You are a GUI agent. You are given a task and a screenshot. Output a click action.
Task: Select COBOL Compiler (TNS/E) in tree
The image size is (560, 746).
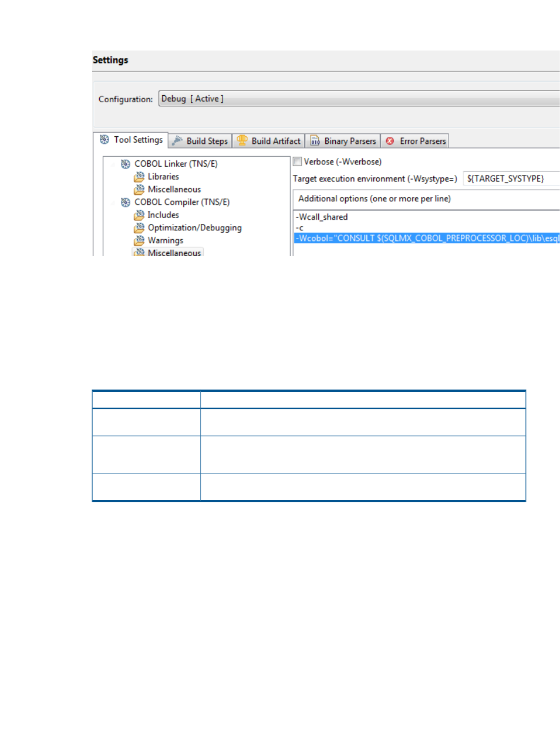pyautogui.click(x=182, y=202)
